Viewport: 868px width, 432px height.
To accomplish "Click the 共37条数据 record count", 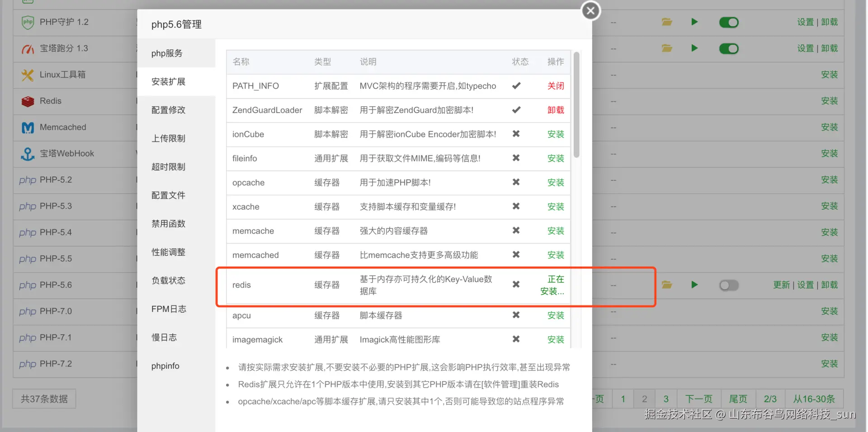I will point(44,399).
